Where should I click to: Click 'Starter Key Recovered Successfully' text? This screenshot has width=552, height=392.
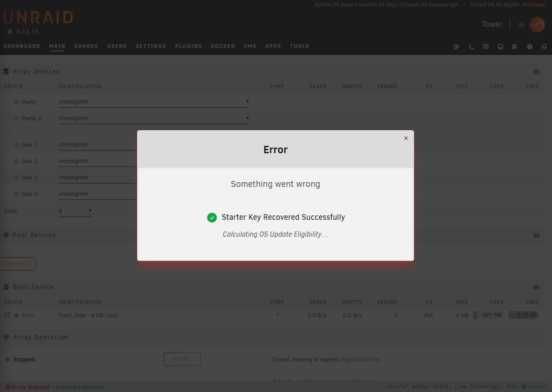tap(283, 218)
